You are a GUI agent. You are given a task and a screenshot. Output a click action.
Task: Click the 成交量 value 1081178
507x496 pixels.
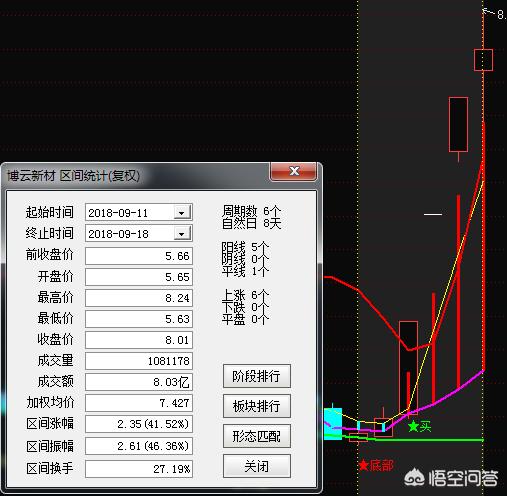pyautogui.click(x=139, y=361)
